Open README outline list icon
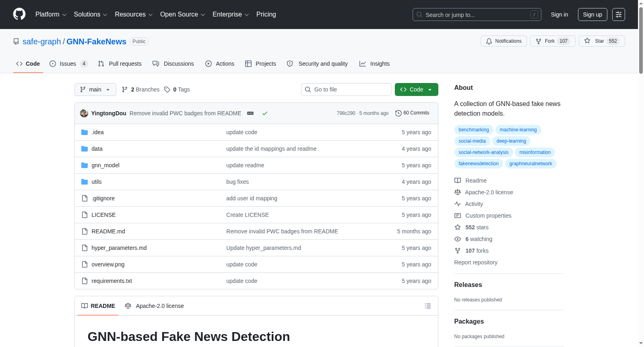Viewport: 644px width, 347px height. coord(428,306)
